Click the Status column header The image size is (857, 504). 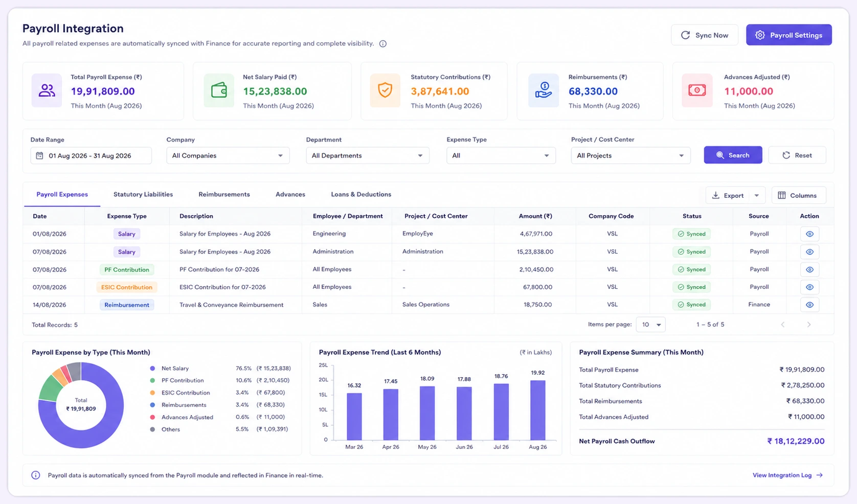click(x=691, y=216)
